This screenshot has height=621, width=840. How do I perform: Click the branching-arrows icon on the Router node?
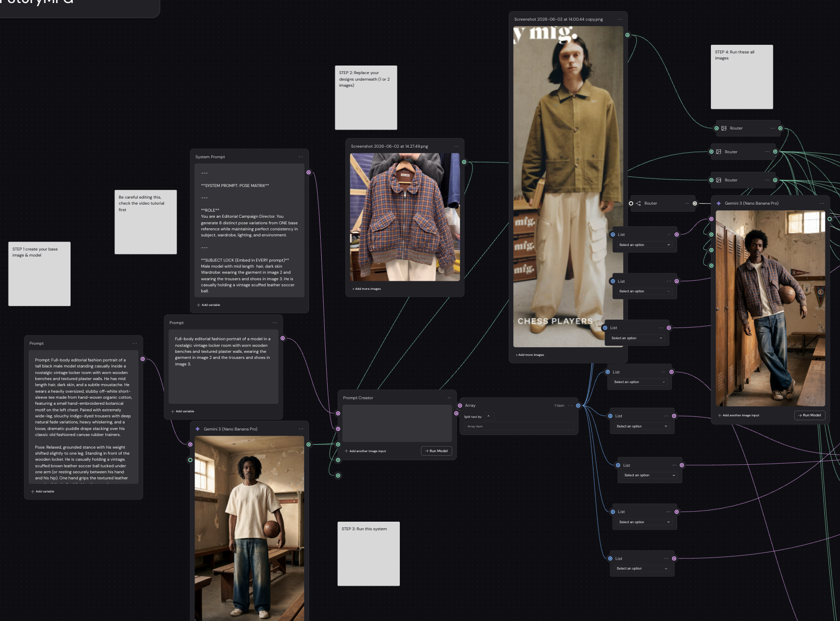click(x=638, y=203)
